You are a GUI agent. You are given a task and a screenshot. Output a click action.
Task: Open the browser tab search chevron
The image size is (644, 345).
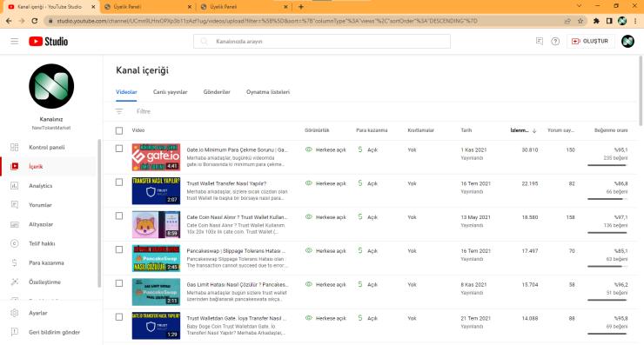[579, 6]
